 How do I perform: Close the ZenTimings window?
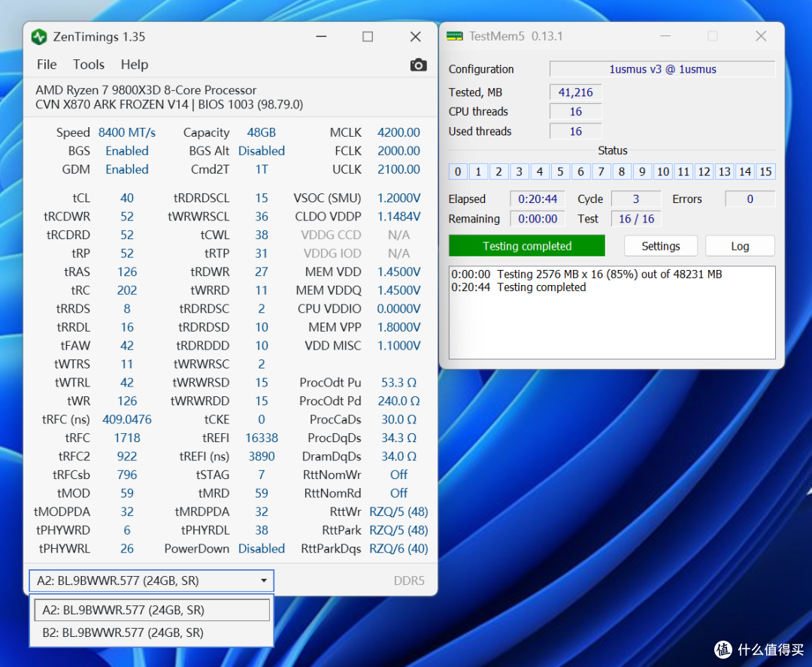click(415, 37)
